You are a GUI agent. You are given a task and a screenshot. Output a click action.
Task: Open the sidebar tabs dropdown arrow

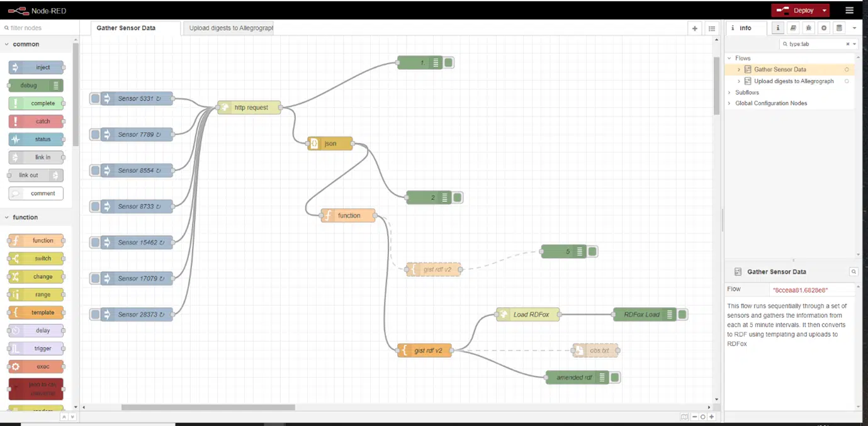click(854, 28)
